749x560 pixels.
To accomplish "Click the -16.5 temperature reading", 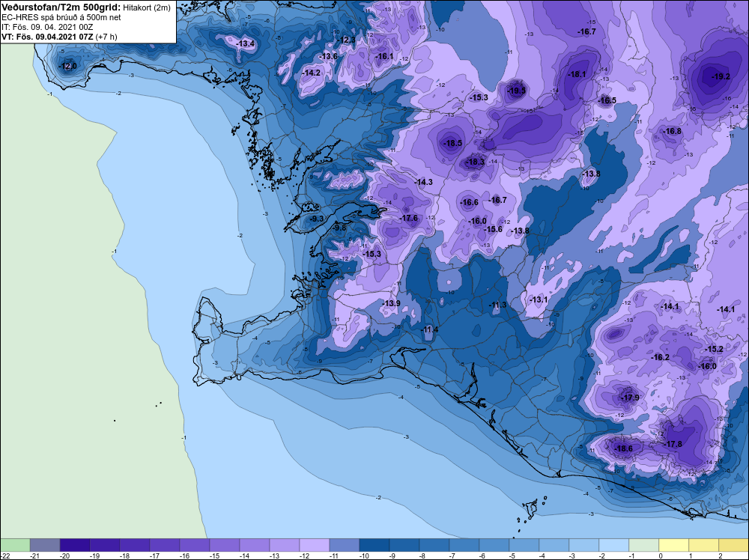I will pyautogui.click(x=607, y=100).
